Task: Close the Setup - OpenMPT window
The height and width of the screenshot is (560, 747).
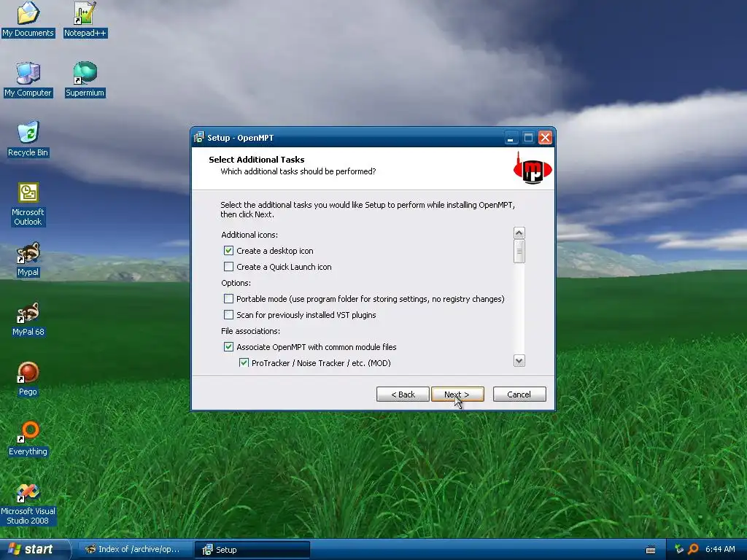Action: point(545,138)
